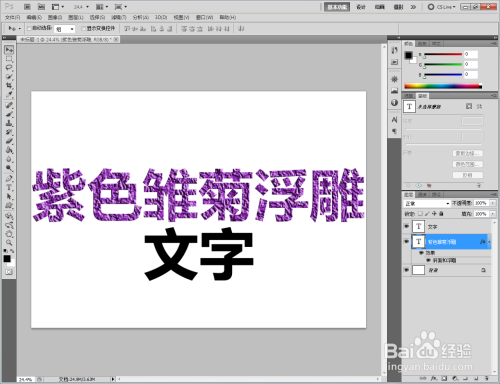Click the Delete layer trash icon
The width and height of the screenshot is (500, 384).
click(487, 378)
